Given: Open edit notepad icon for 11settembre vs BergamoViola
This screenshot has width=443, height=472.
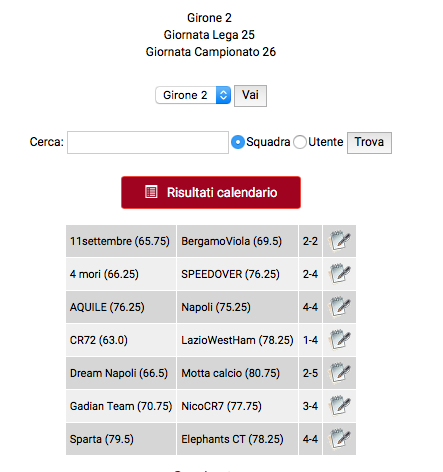Looking at the screenshot, I should click(x=339, y=240).
